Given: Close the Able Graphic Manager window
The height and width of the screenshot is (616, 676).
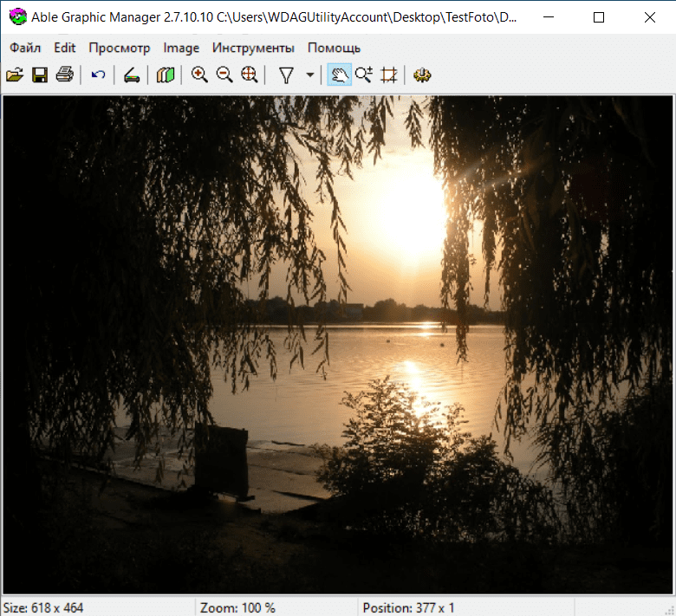Looking at the screenshot, I should click(x=650, y=17).
